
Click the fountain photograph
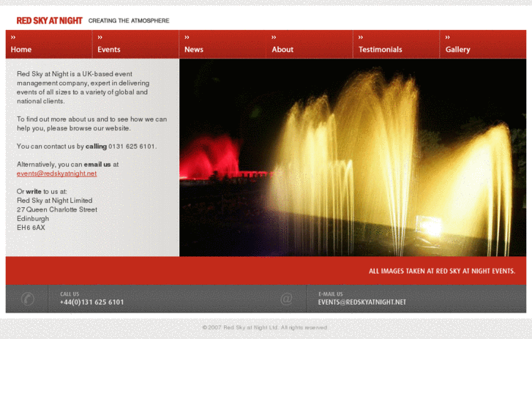pos(353,157)
